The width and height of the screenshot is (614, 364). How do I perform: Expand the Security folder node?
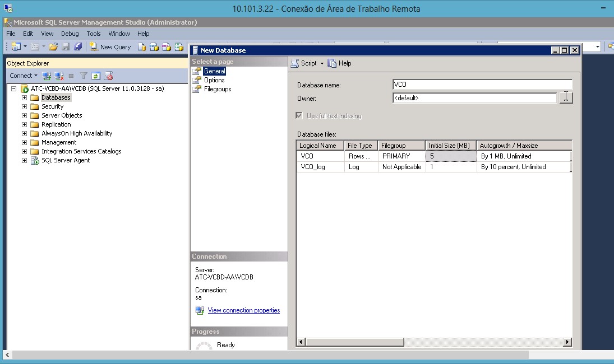(24, 106)
